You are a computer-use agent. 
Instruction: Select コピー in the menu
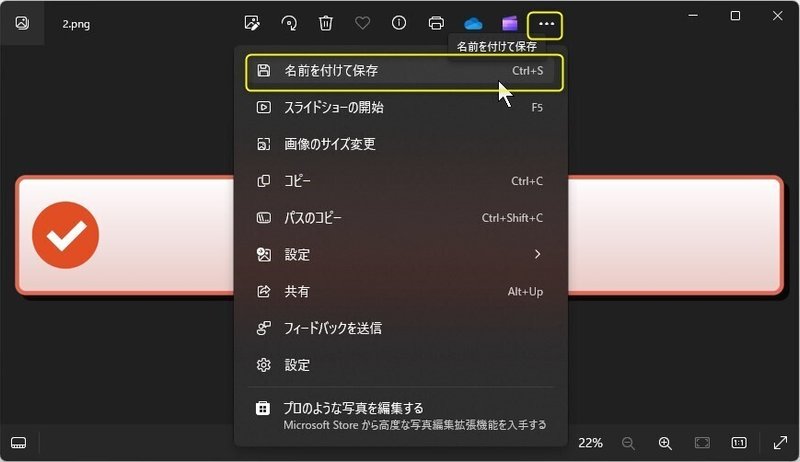pyautogui.click(x=401, y=181)
